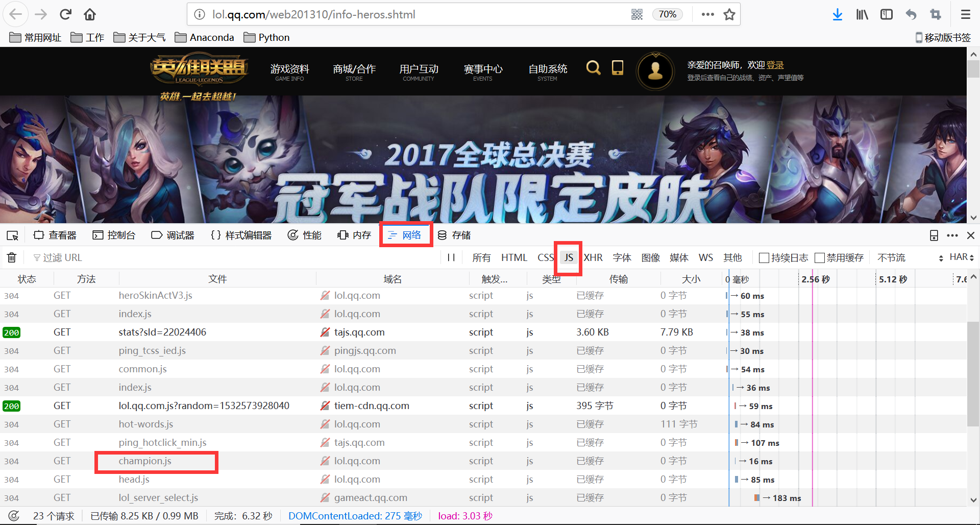Open 自助系统 SYSTEM menu link
Image resolution: width=980 pixels, height=525 pixels.
click(x=548, y=71)
